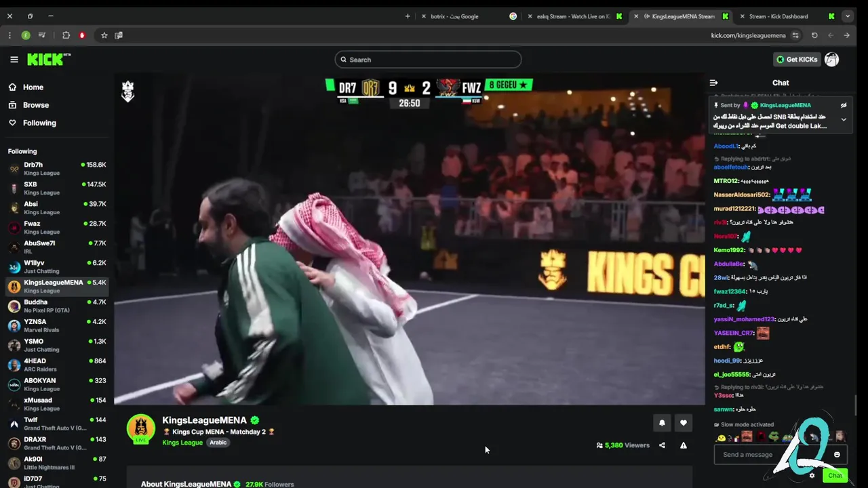This screenshot has width=868, height=488.
Task: Open ABOKYAN channel in Following list
Action: [57, 385]
